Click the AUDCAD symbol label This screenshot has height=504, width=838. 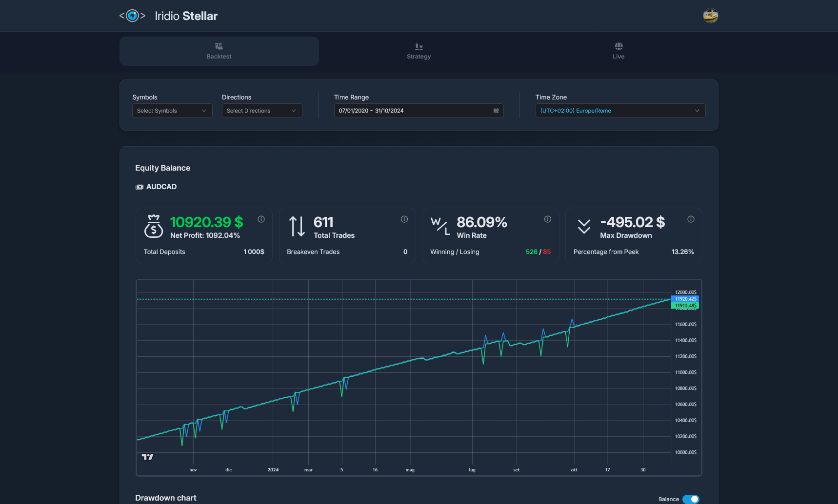click(161, 187)
